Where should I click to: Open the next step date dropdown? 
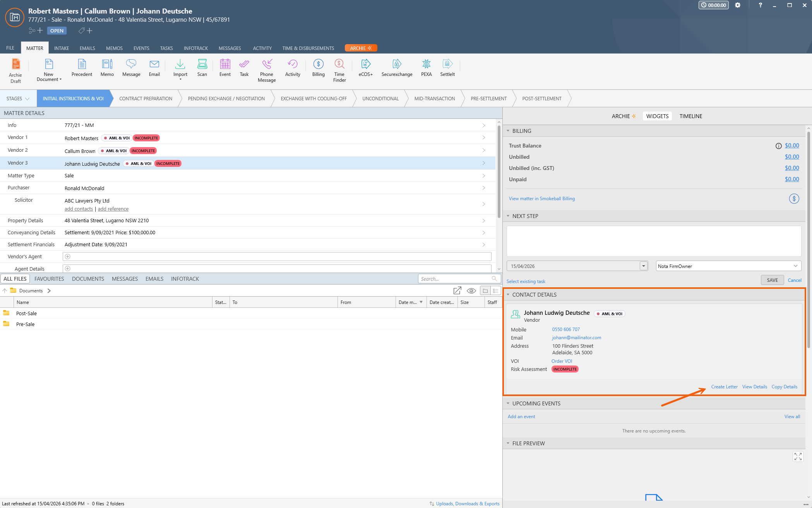(x=643, y=266)
